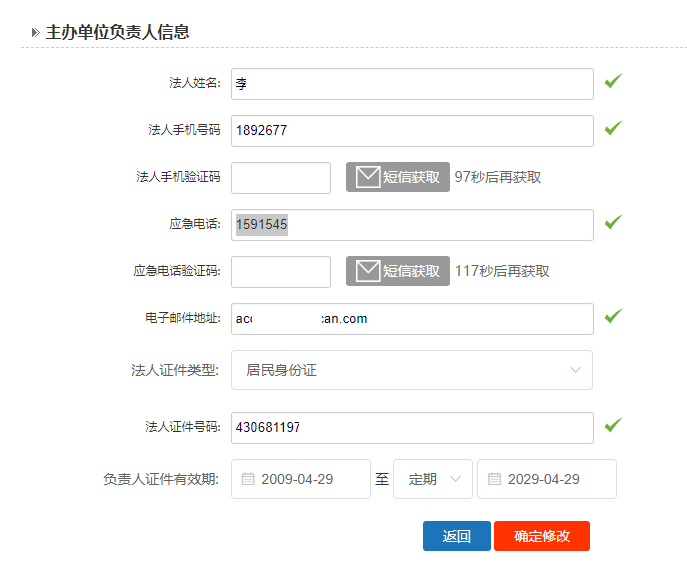Click the 确定修改 button

click(x=542, y=536)
